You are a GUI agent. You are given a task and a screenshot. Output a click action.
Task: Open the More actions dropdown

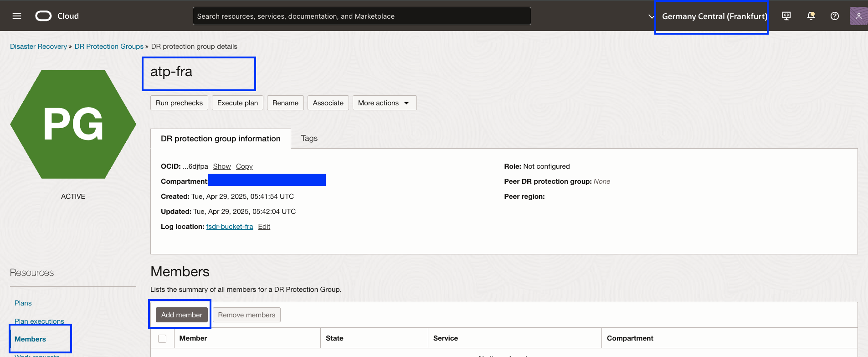pos(384,103)
